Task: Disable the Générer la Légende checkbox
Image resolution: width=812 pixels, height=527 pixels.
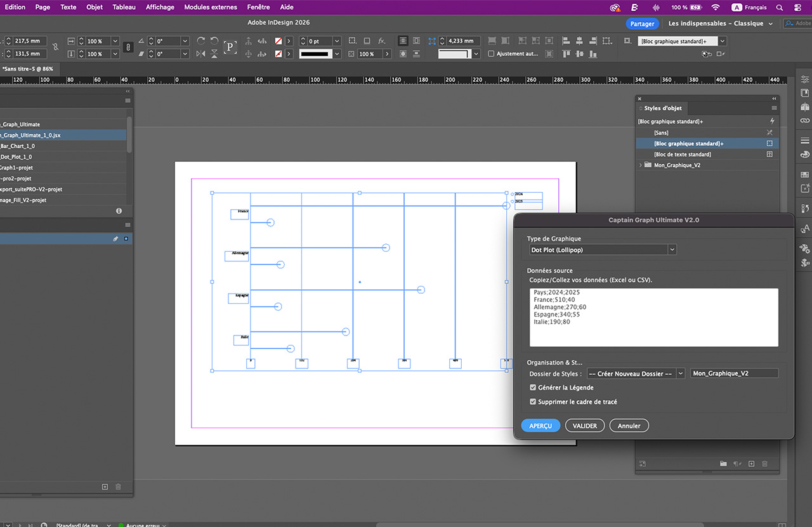Action: coord(533,387)
